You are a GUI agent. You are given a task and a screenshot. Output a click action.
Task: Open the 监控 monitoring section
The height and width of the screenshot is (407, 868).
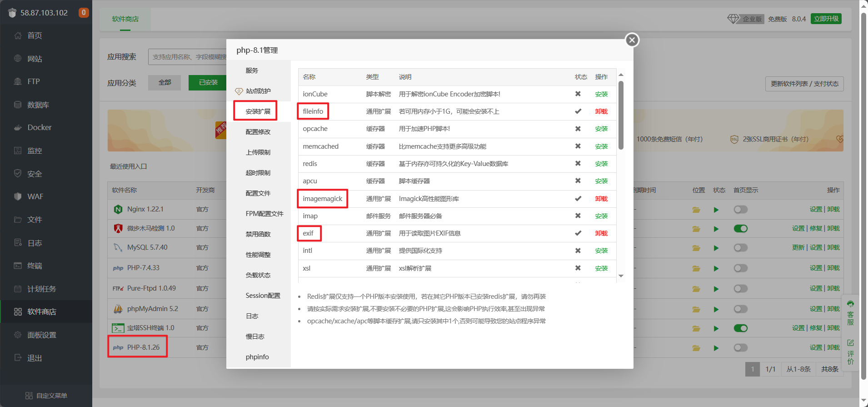pos(35,151)
